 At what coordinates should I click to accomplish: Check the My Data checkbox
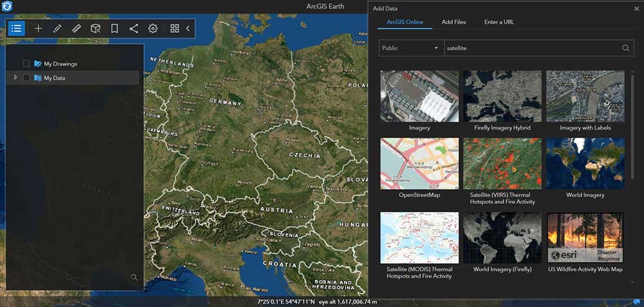(x=26, y=77)
